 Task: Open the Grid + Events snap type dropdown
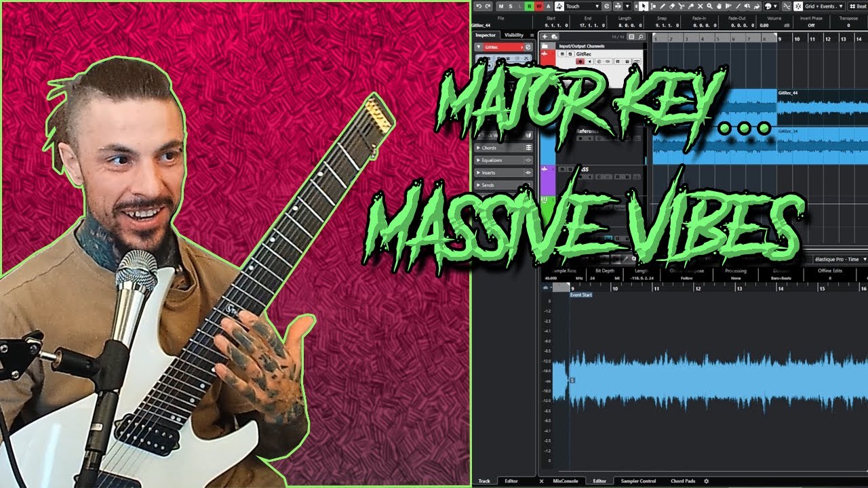[824, 6]
